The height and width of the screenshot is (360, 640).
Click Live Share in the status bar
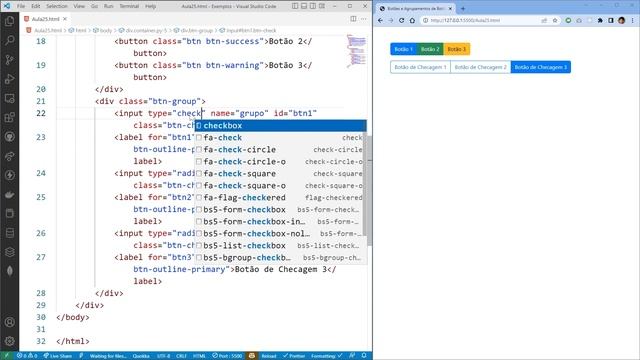(x=58, y=356)
